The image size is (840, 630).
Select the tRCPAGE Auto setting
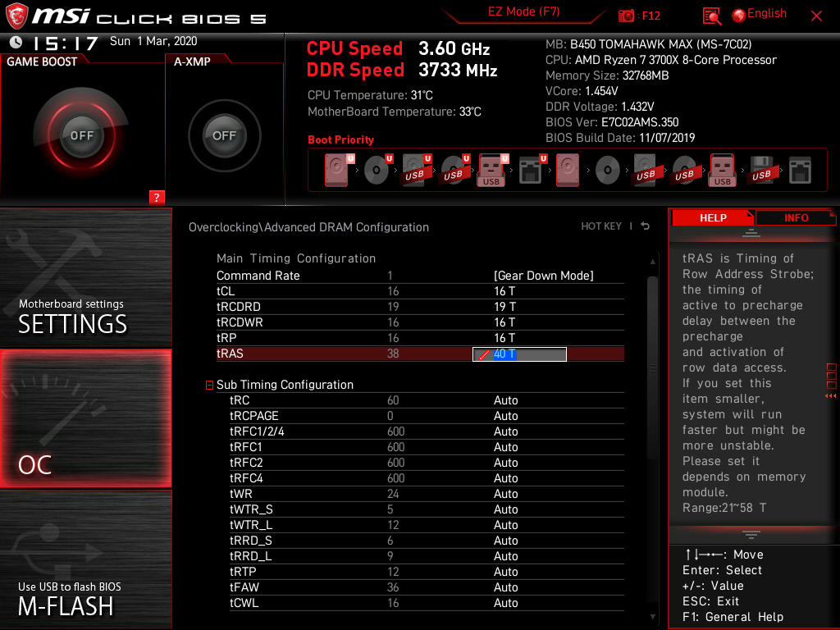pos(505,416)
